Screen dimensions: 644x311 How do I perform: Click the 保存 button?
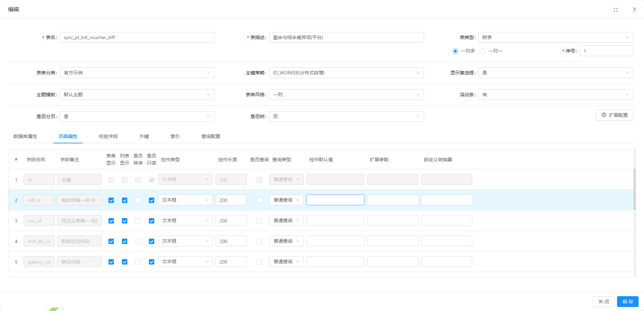tap(627, 302)
